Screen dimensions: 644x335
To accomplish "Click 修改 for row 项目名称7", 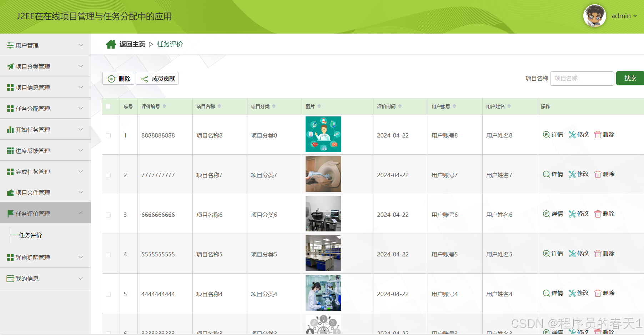I will (579, 174).
